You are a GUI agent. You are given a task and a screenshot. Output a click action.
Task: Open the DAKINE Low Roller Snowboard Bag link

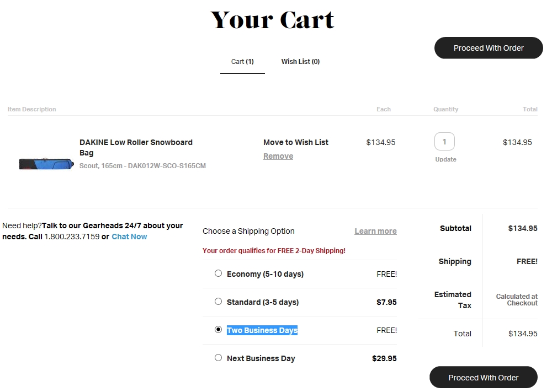[x=136, y=147]
